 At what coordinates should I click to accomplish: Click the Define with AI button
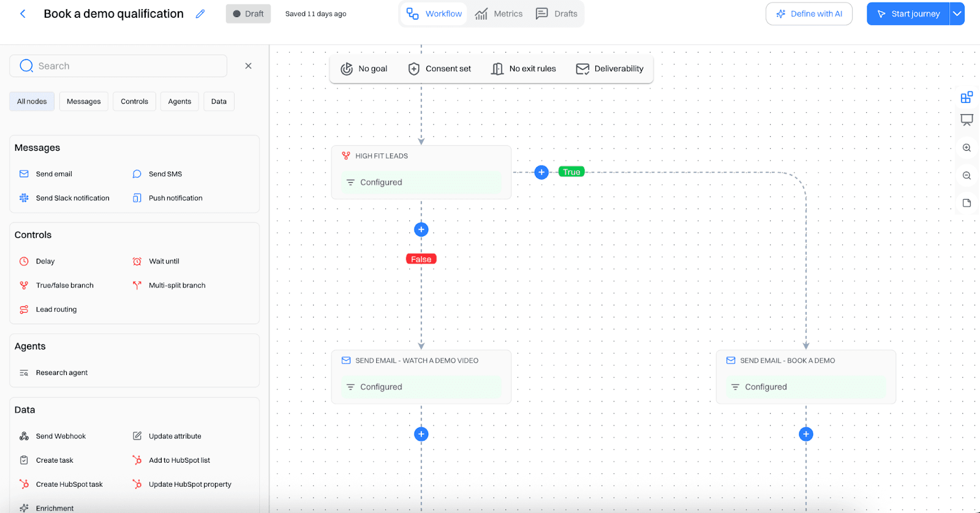pos(809,13)
